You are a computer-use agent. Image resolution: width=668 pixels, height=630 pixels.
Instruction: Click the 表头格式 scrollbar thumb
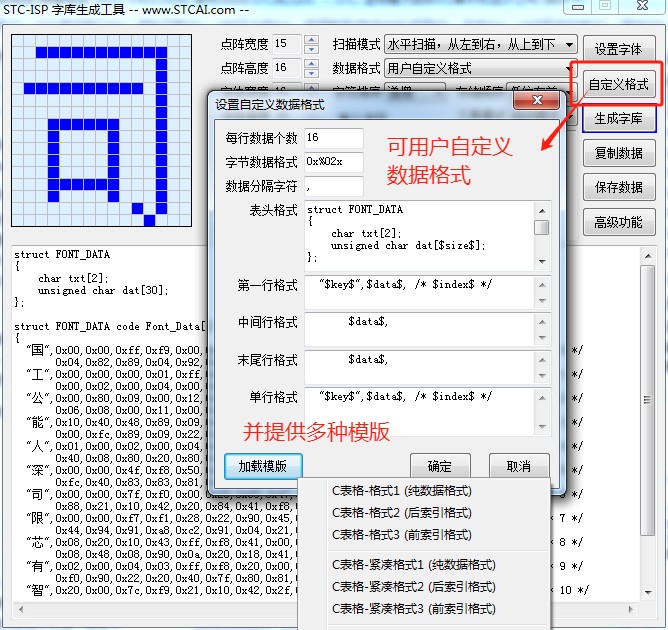pyautogui.click(x=542, y=227)
